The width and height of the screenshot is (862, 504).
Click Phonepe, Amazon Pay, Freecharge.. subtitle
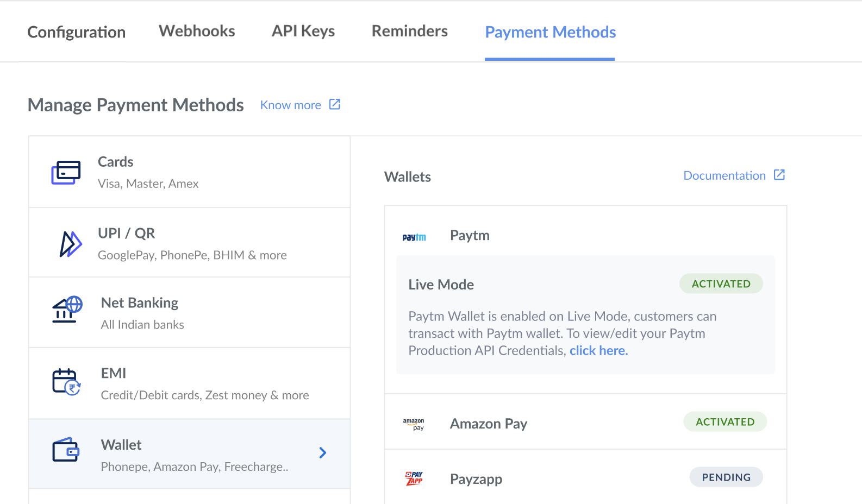click(x=195, y=467)
